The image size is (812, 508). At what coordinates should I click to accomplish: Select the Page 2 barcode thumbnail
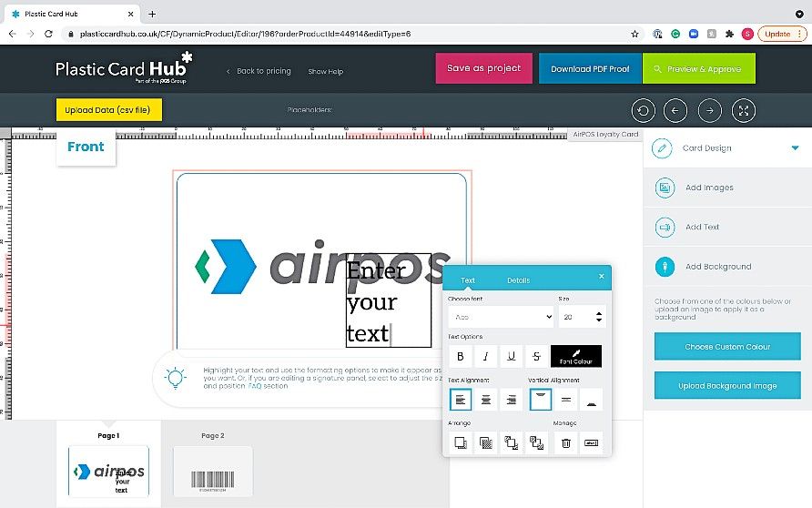pyautogui.click(x=213, y=472)
